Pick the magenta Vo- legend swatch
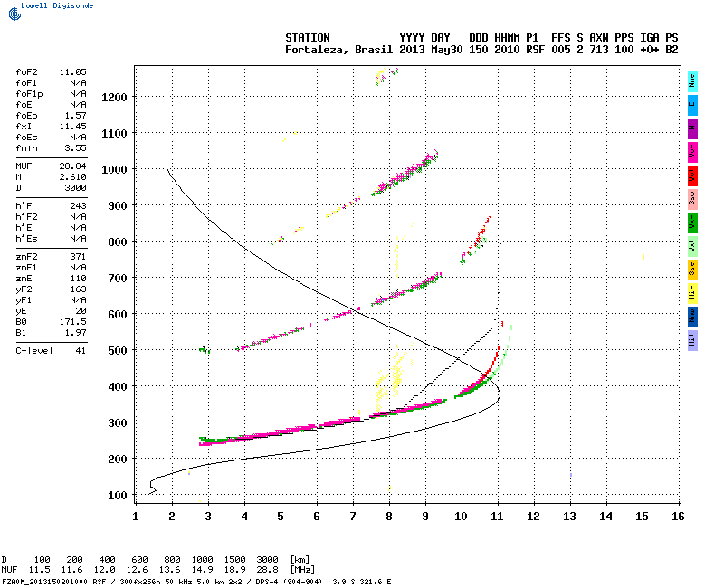 click(x=692, y=152)
